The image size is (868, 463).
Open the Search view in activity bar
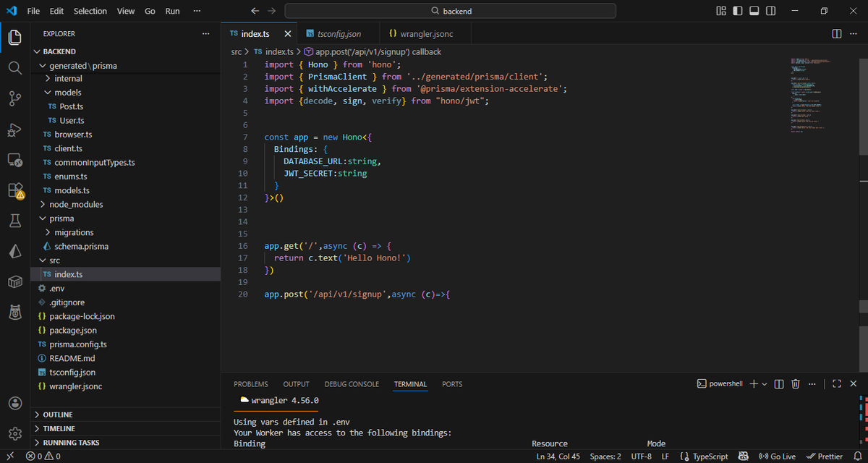point(14,68)
